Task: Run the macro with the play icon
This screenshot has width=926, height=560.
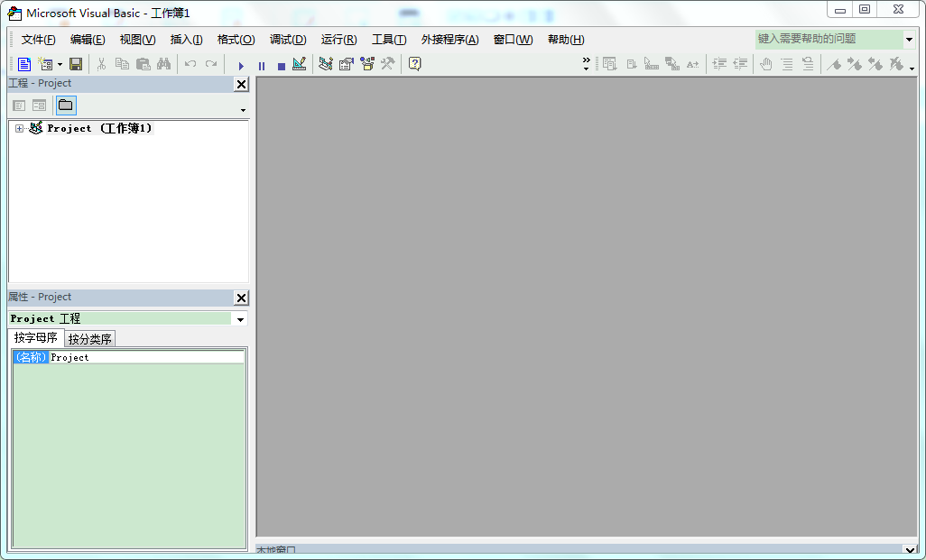Action: coord(241,66)
